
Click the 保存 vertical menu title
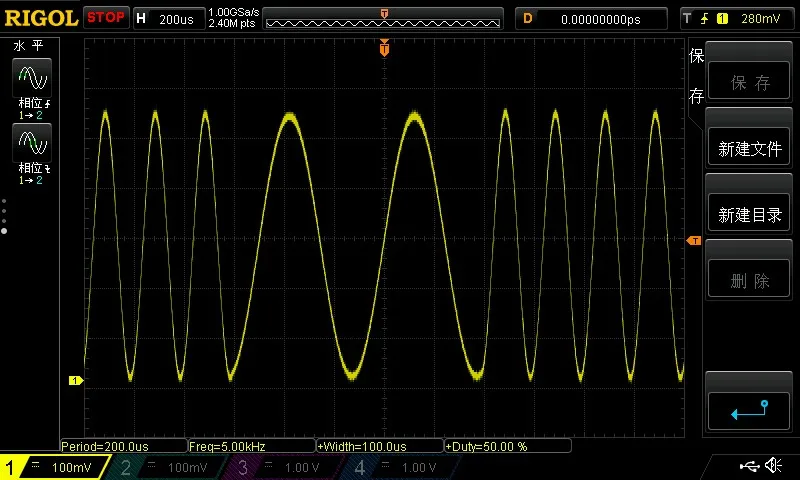[x=696, y=75]
